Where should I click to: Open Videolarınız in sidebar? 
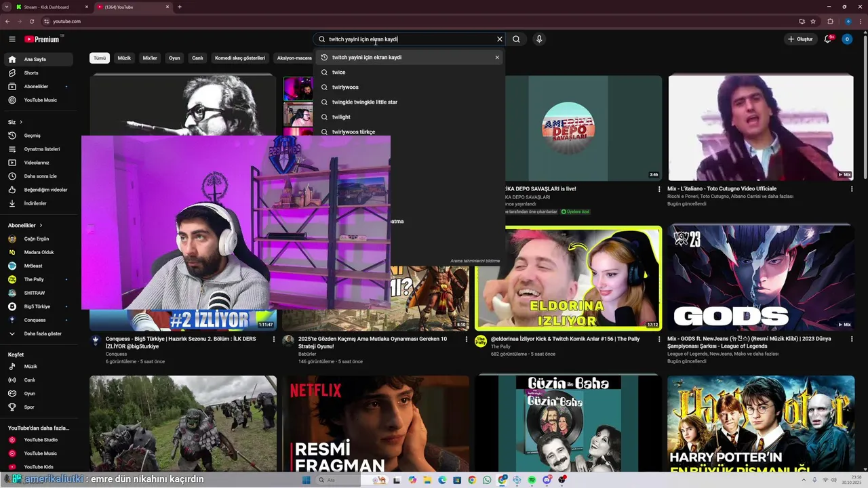coord(39,163)
